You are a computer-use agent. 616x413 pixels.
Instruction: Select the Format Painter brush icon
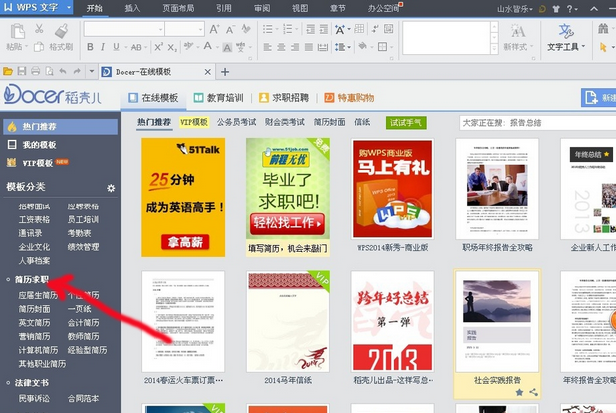click(x=61, y=31)
